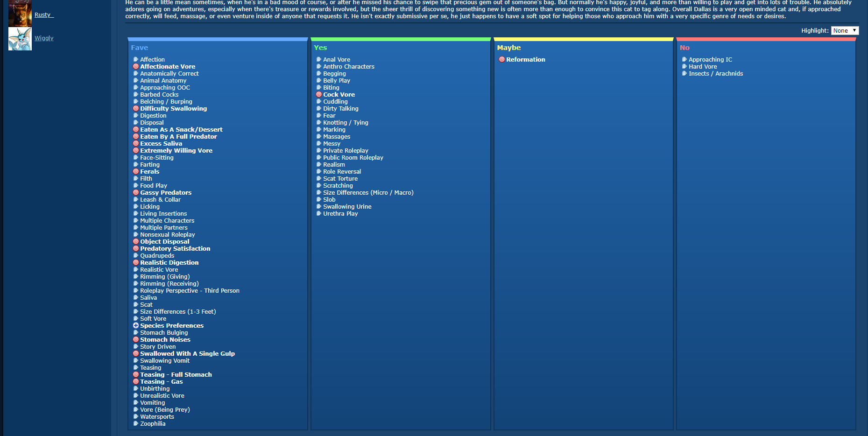
Task: Click the arrow icon beside Quadrupeds
Action: pyautogui.click(x=136, y=255)
